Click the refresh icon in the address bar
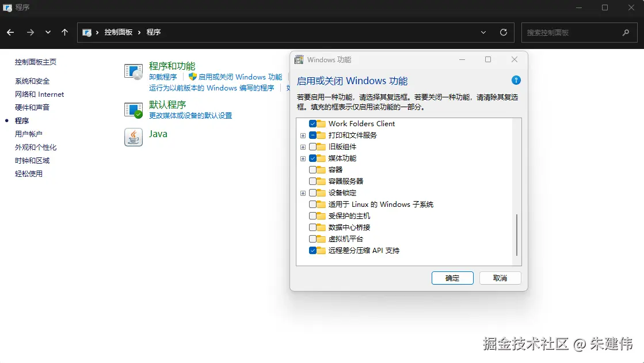644x363 pixels. [x=503, y=32]
